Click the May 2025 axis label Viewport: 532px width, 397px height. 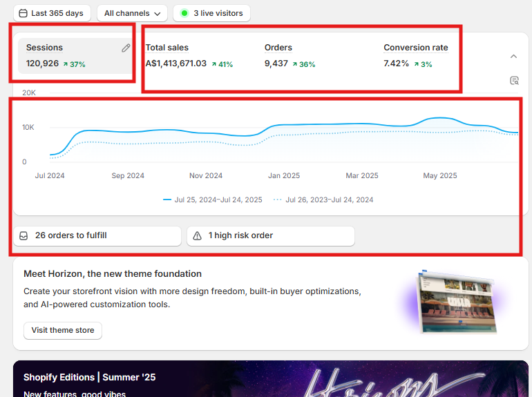pos(440,175)
